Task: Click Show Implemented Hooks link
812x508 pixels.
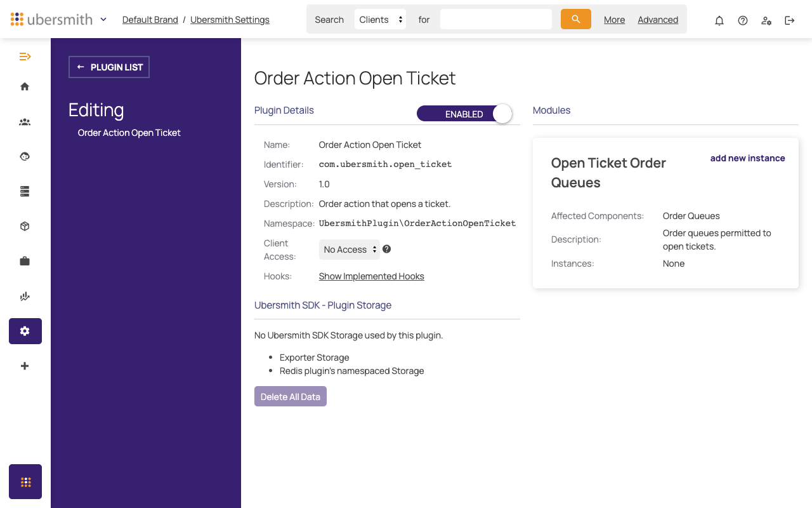Action: (372, 276)
